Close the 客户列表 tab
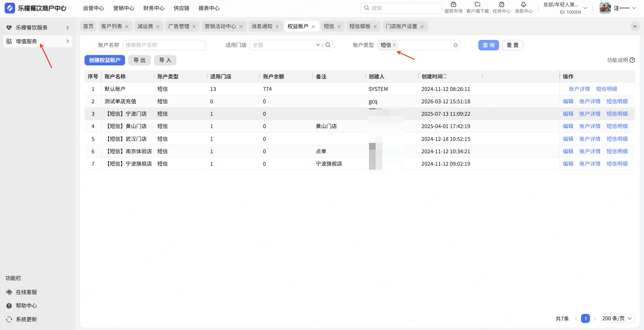644x330 pixels. point(127,26)
